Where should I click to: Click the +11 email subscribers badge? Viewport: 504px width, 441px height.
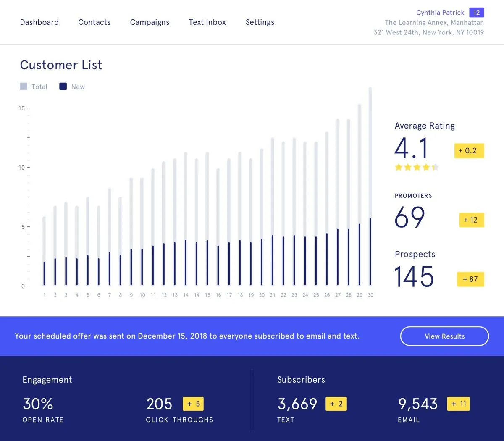(458, 404)
